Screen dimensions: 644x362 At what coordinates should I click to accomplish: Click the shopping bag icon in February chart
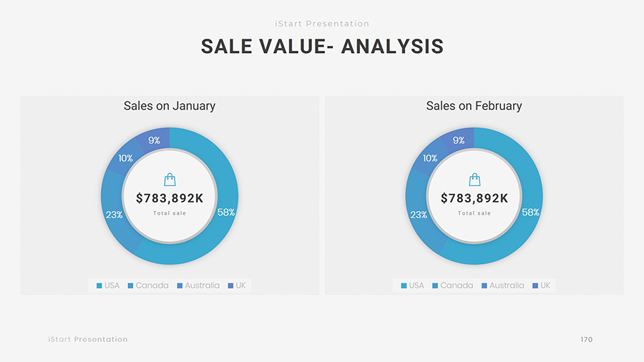coord(474,180)
